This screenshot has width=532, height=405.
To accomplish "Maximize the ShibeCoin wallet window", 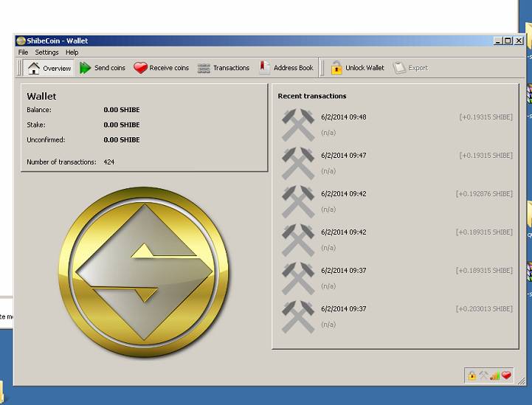I will coord(508,41).
